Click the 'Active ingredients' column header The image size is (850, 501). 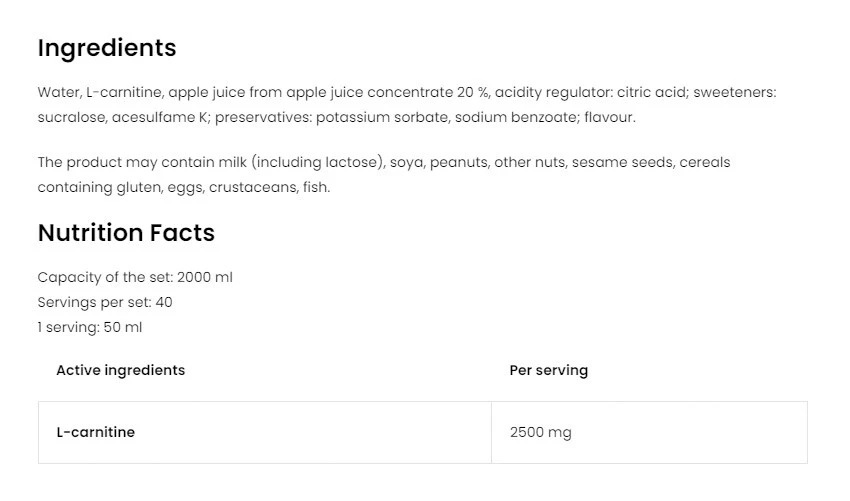[x=120, y=370]
